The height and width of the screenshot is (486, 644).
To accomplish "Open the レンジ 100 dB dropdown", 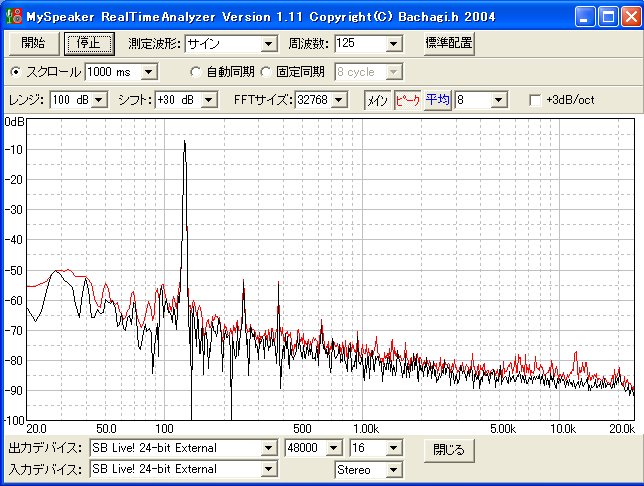I will click(97, 100).
